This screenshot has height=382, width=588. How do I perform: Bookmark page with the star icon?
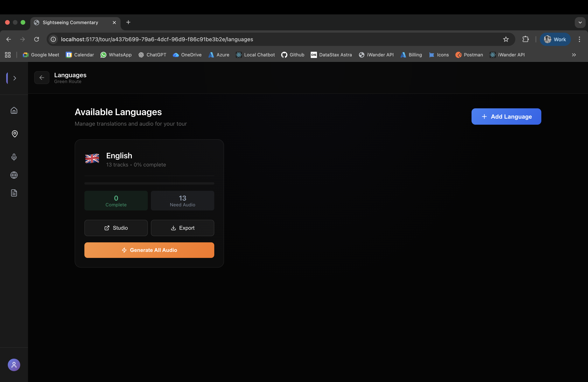click(506, 39)
